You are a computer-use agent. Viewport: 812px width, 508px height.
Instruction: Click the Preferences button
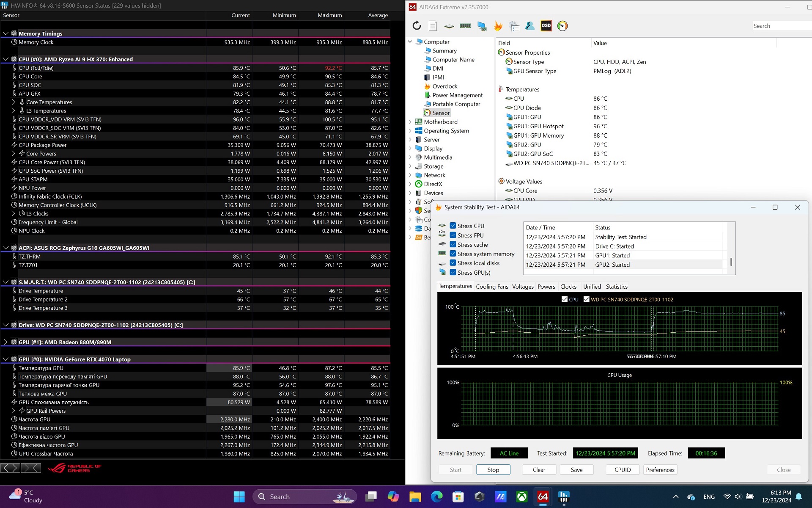(x=660, y=469)
